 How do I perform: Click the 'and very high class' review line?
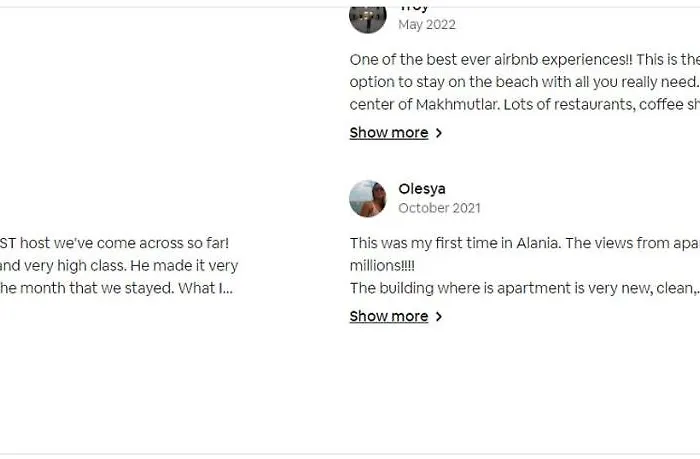[x=118, y=266]
